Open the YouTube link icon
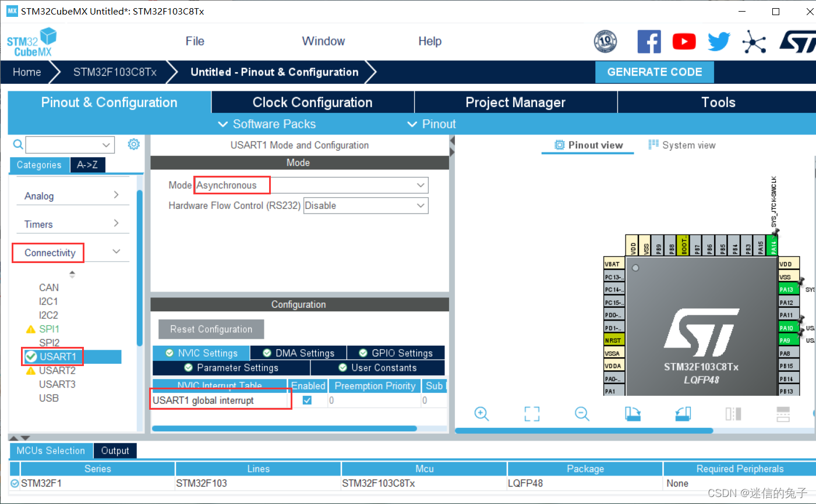816x504 pixels. (x=684, y=41)
